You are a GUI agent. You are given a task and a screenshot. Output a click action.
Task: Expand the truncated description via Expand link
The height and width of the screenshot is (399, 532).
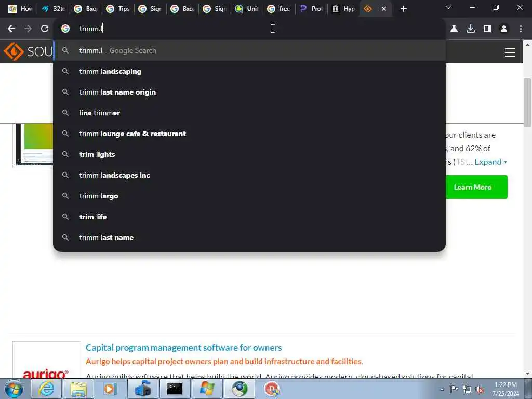(490, 162)
